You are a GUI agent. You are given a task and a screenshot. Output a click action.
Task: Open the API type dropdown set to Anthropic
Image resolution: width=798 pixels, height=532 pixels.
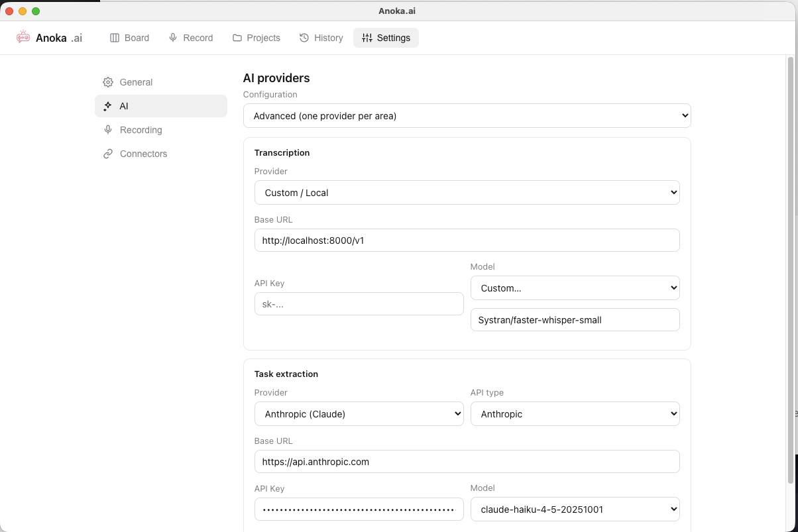coord(575,414)
